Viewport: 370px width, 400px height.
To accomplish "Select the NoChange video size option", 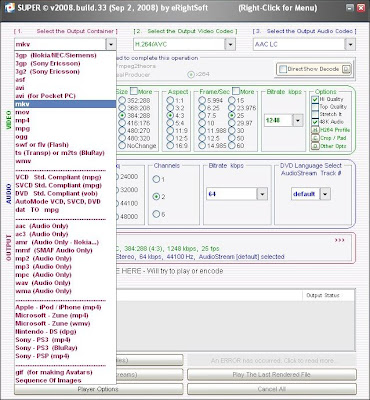I will (122, 146).
